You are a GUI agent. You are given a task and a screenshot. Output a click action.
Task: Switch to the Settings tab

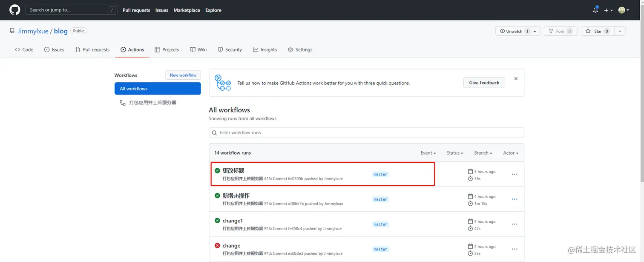click(300, 49)
